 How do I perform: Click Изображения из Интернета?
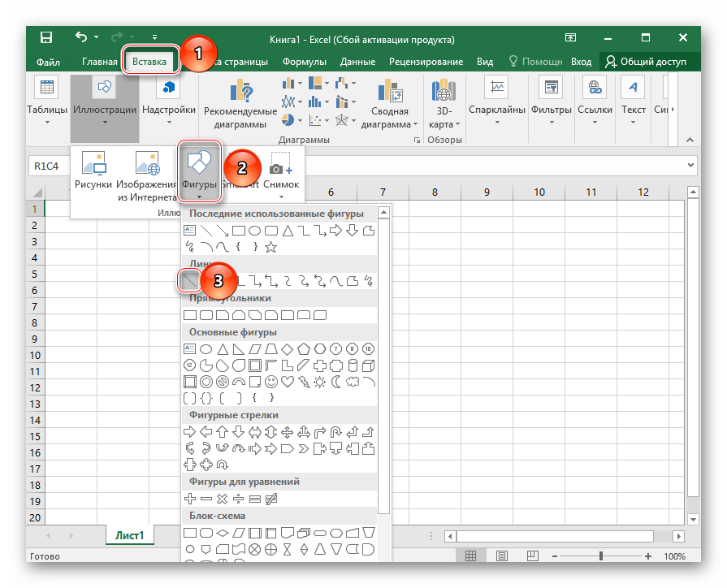(146, 177)
